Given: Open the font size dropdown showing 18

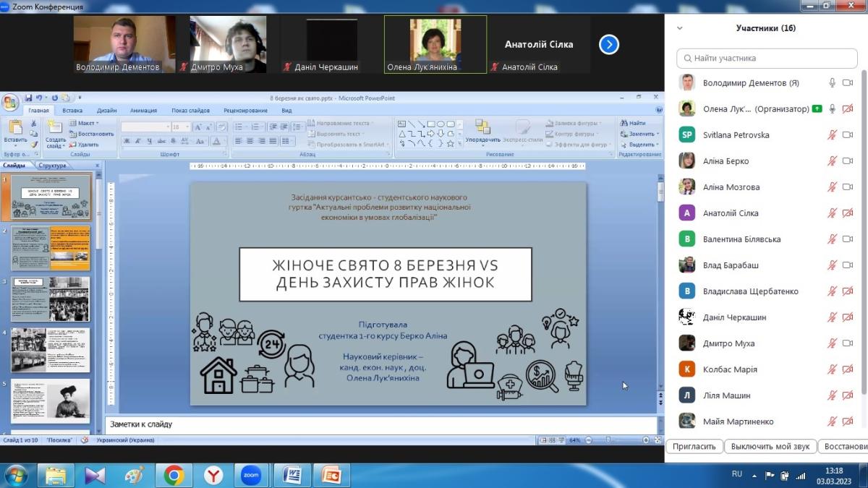Looking at the screenshot, I should pyautogui.click(x=180, y=127).
